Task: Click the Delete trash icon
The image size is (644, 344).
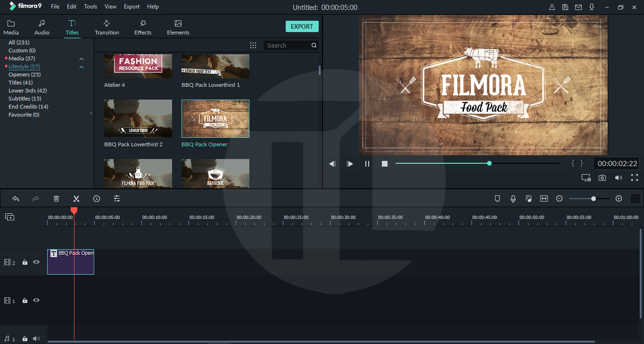Action: 56,199
